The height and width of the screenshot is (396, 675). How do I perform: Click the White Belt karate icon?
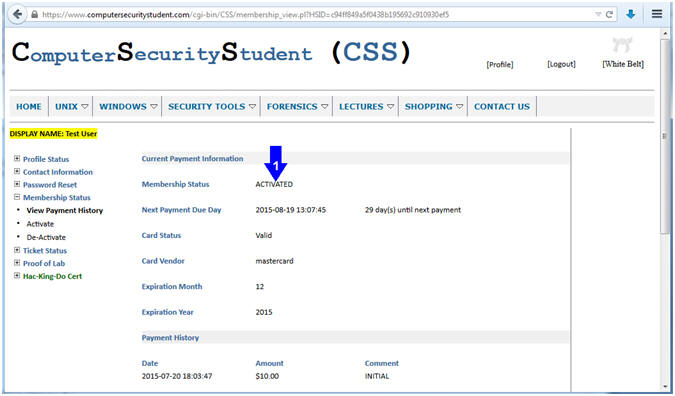[622, 45]
